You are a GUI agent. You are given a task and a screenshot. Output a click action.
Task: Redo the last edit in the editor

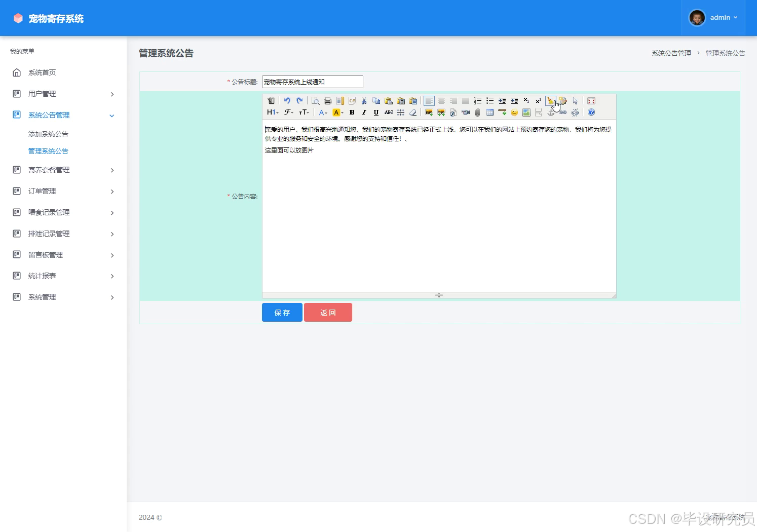coord(299,101)
